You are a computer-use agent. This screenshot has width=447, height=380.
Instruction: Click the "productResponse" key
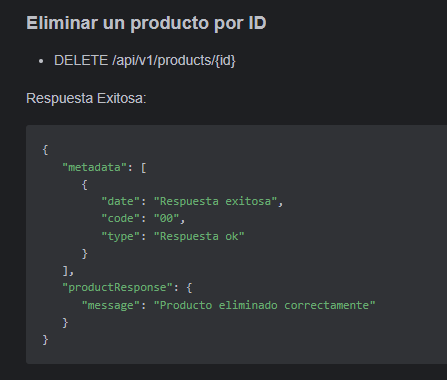(117, 287)
